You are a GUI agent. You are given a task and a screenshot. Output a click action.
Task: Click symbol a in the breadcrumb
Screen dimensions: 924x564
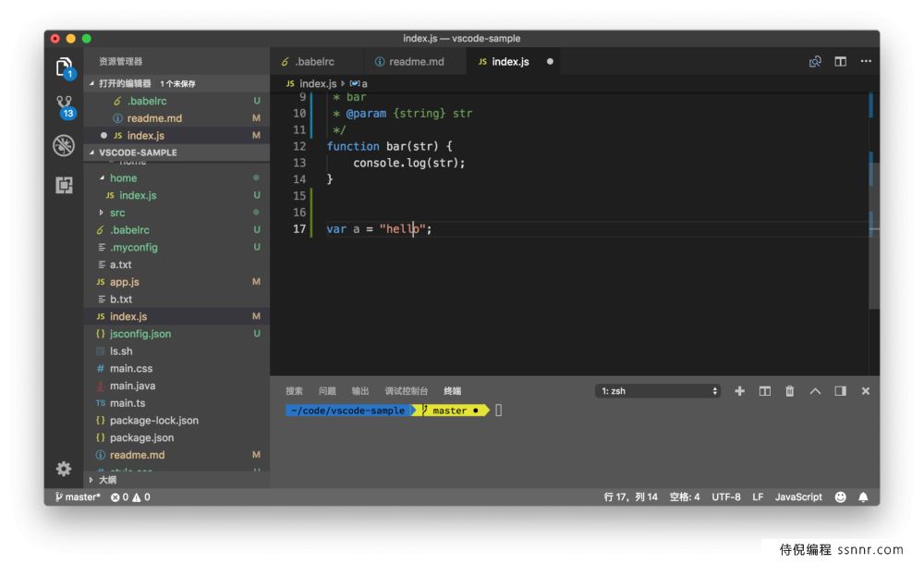coord(359,83)
